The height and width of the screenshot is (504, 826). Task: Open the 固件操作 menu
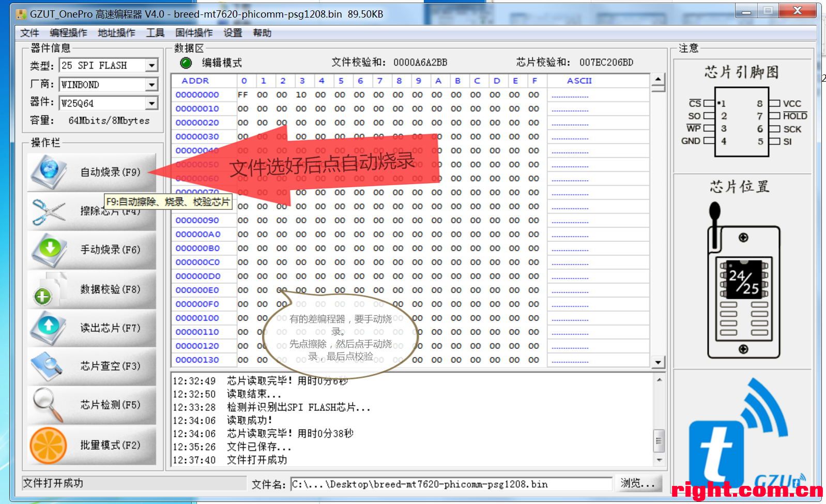tap(194, 33)
